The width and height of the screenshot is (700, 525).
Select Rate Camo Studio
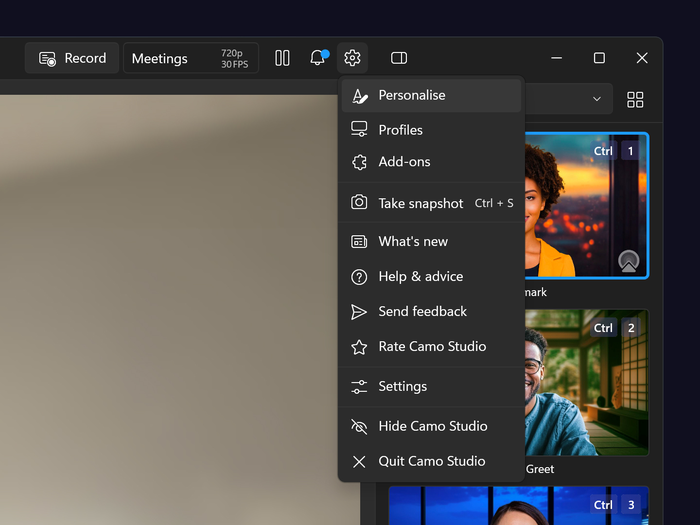pos(431,346)
